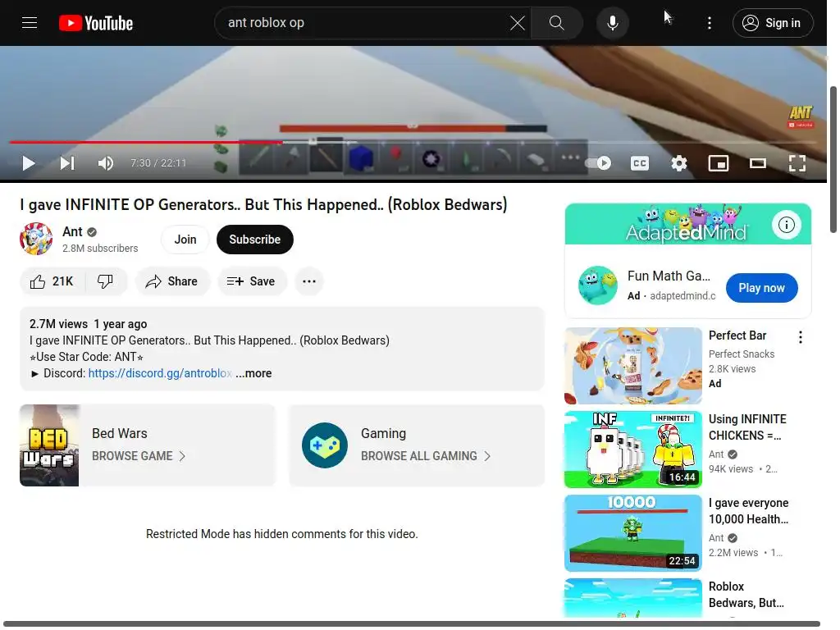Click 'I gave everyone 10,000 Health...' title
The width and height of the screenshot is (840, 630).
tap(748, 511)
